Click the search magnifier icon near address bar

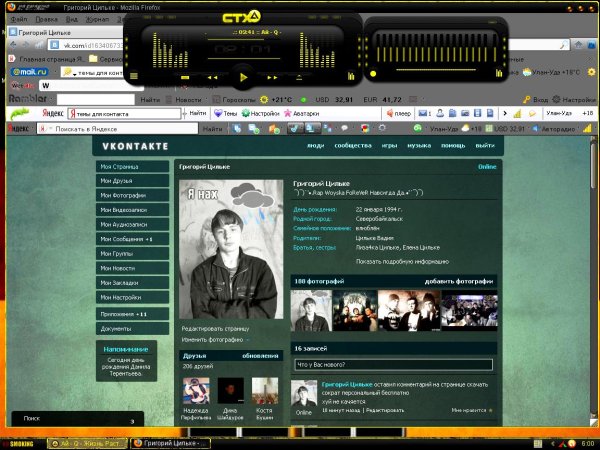coord(564,45)
